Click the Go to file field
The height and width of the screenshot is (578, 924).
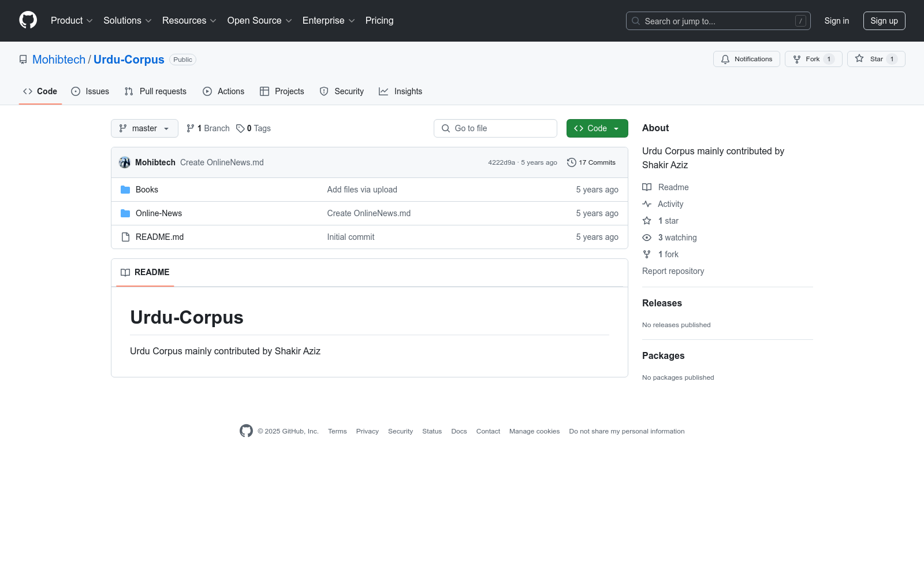tap(495, 128)
